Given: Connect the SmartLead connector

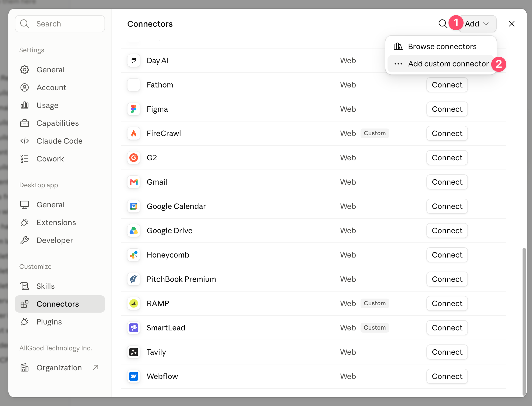Looking at the screenshot, I should click(447, 328).
